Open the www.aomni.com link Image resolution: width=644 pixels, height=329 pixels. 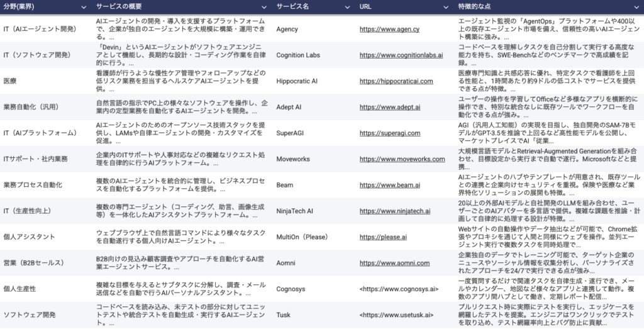[x=396, y=263]
